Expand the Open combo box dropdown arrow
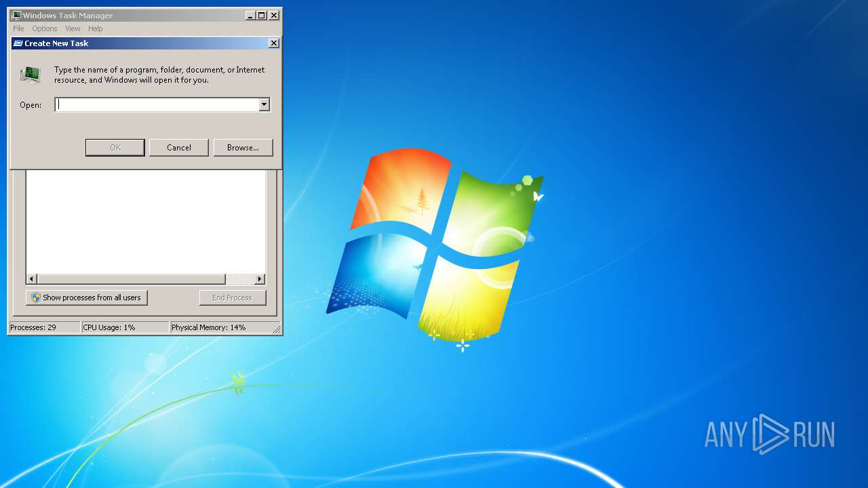 tap(264, 104)
